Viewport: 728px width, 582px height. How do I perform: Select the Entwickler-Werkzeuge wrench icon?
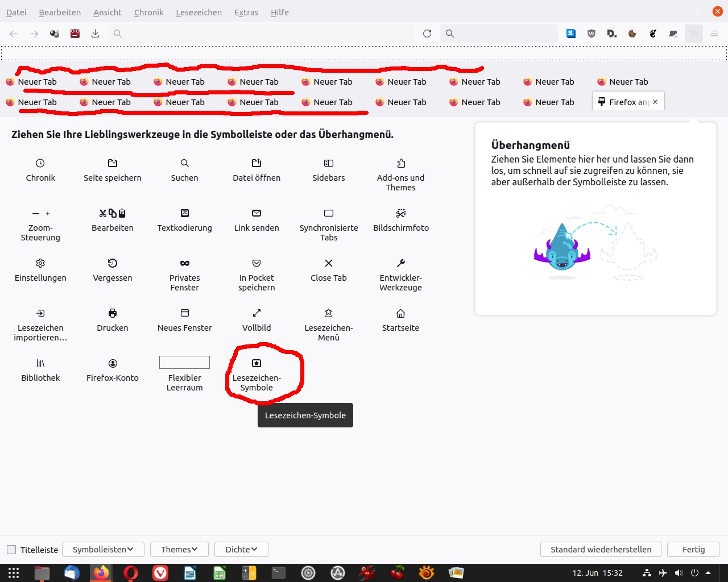pyautogui.click(x=401, y=263)
